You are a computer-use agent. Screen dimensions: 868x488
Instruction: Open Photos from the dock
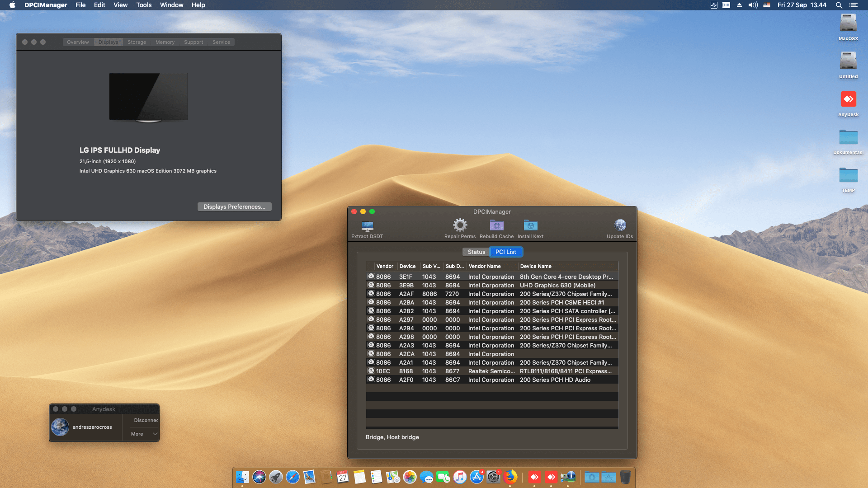pos(410,477)
